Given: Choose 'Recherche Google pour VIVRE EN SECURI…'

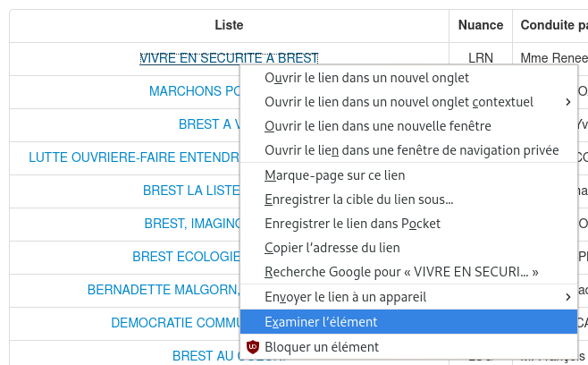Looking at the screenshot, I should pyautogui.click(x=408, y=272).
